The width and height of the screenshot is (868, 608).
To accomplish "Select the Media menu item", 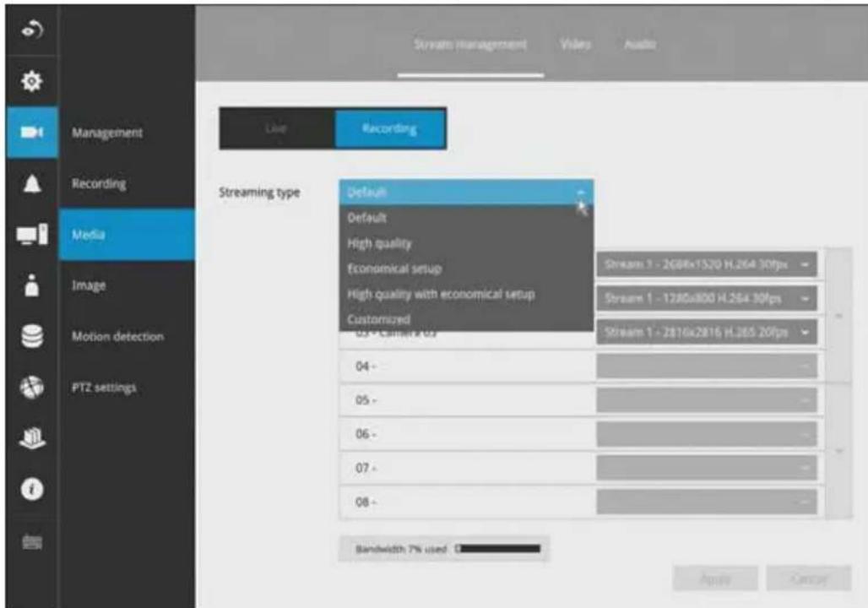I will point(127,234).
